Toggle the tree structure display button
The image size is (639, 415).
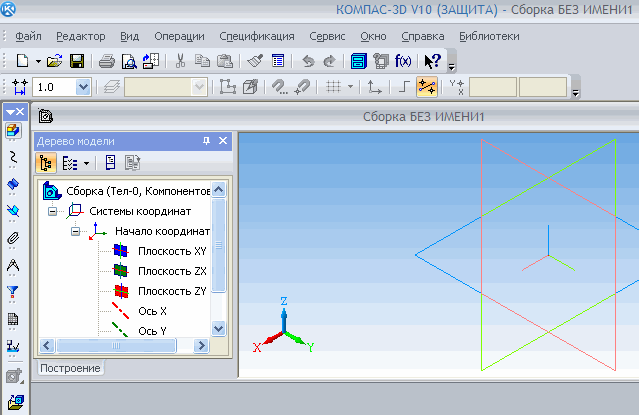tap(46, 163)
